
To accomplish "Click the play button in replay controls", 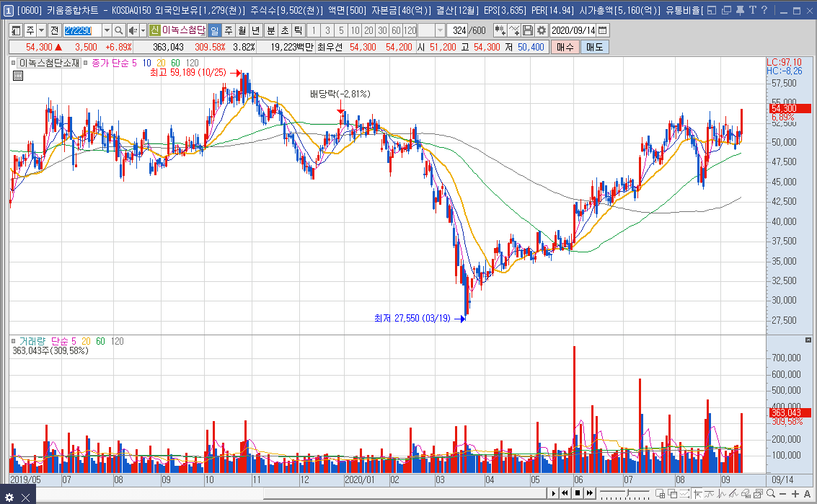I will pos(553,493).
